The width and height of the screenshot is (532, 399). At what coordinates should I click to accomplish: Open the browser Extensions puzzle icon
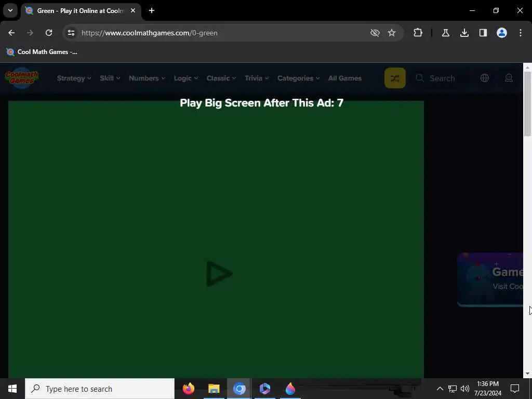(418, 33)
